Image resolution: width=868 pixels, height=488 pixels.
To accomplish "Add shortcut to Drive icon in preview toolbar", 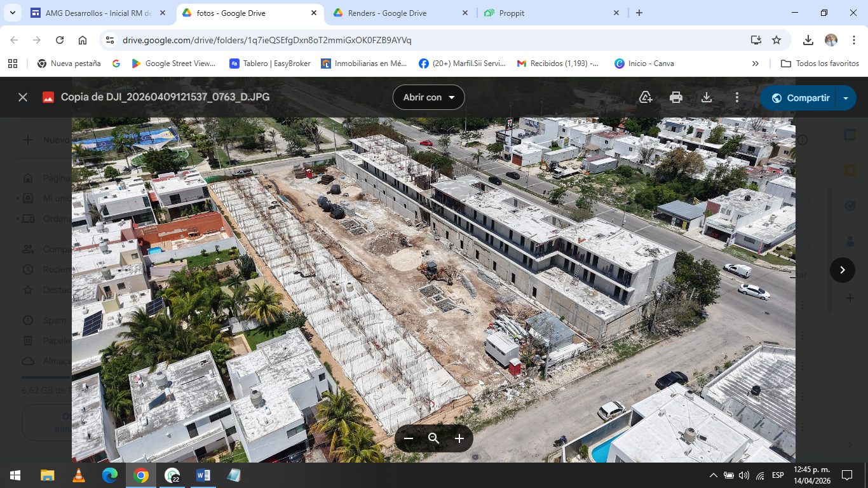I will 646,97.
